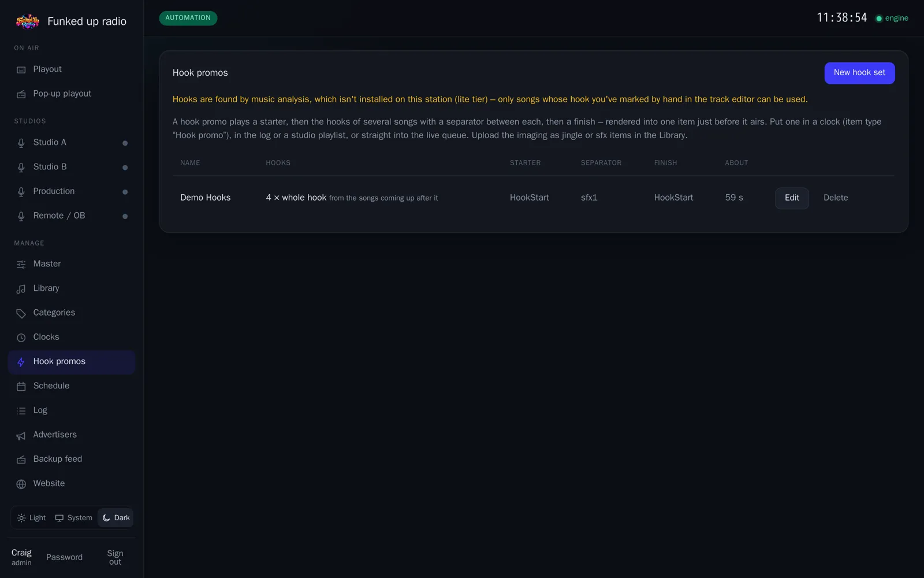Click the Advertisers megaphone icon
924x578 pixels.
tap(21, 435)
